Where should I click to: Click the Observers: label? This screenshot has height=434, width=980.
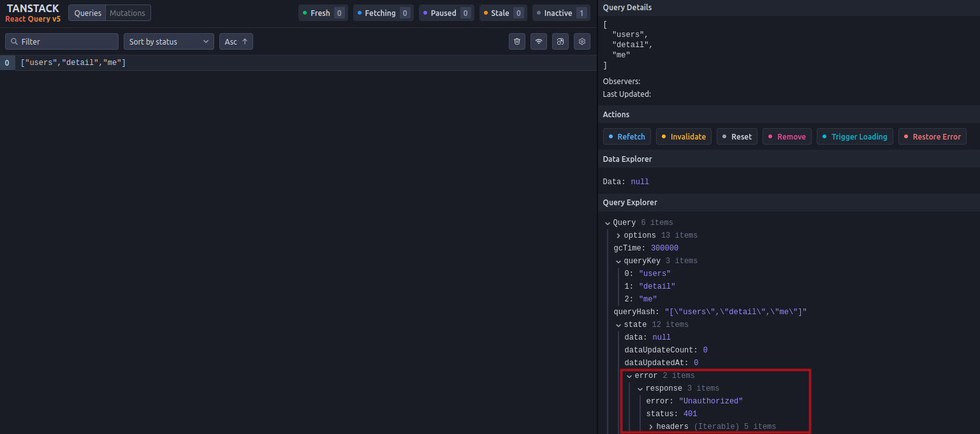pyautogui.click(x=622, y=82)
